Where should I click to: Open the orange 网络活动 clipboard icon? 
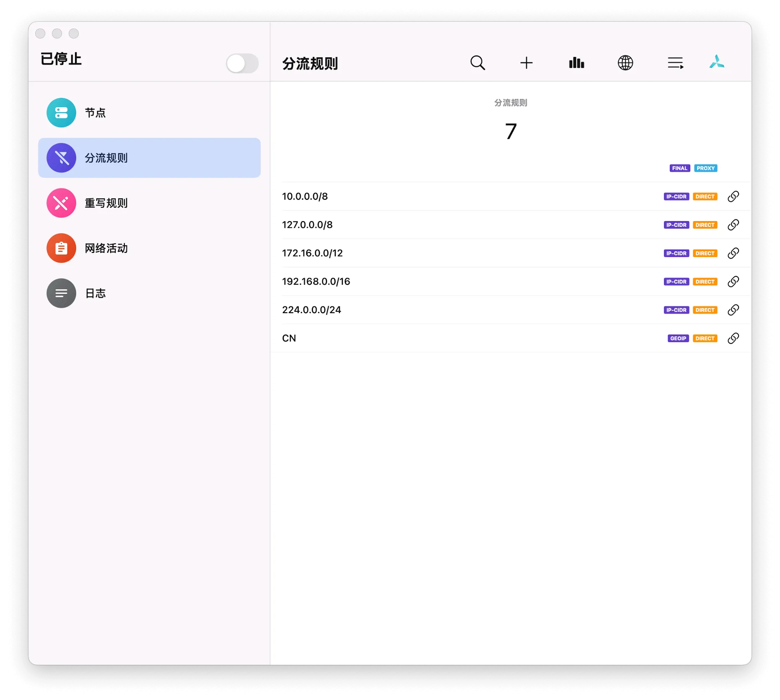pos(61,248)
